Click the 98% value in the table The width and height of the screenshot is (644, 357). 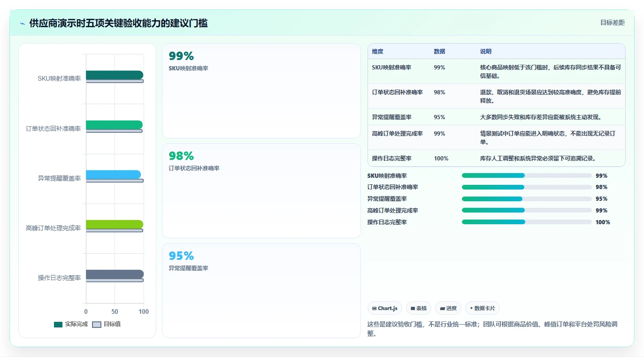439,92
